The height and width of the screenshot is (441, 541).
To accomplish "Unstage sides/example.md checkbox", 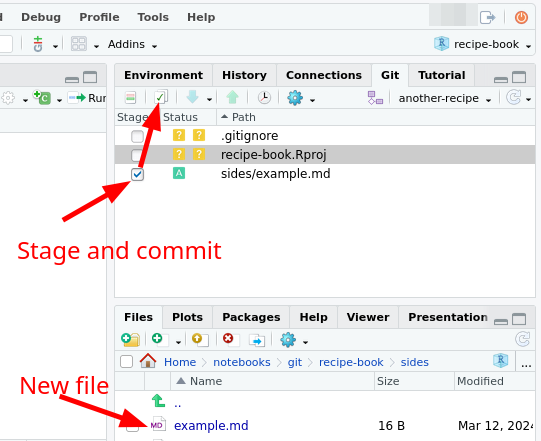I will pyautogui.click(x=137, y=174).
